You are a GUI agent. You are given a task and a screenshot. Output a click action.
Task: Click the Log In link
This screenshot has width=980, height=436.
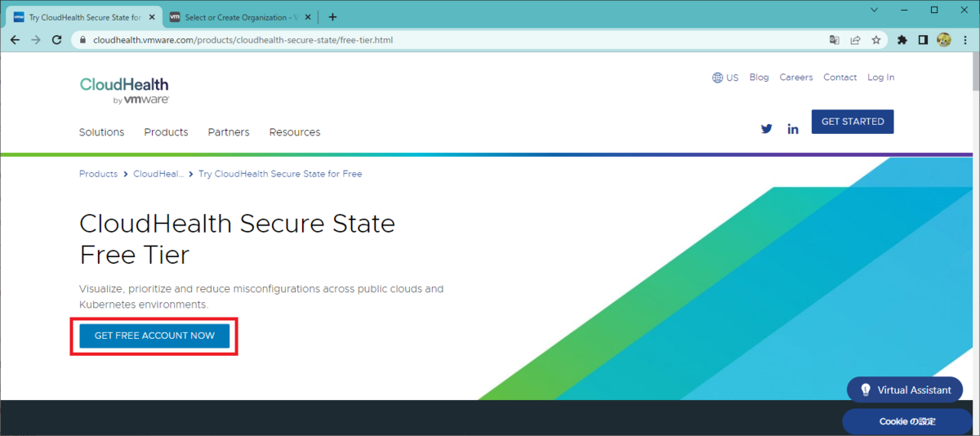coord(881,78)
